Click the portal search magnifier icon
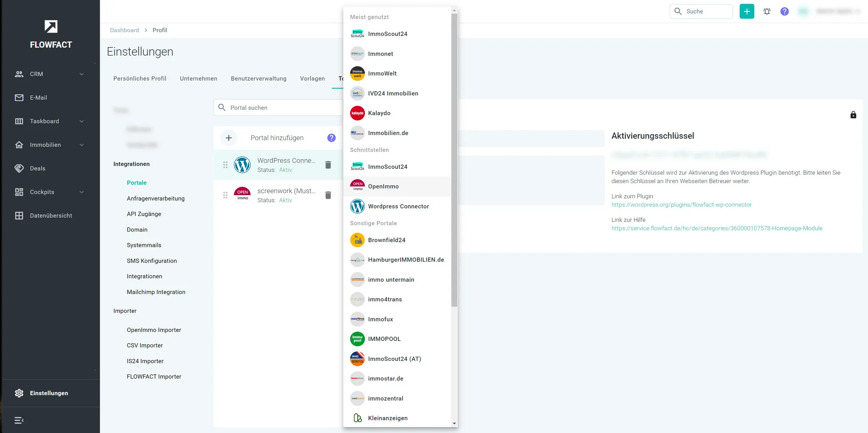This screenshot has width=868, height=433. click(222, 108)
